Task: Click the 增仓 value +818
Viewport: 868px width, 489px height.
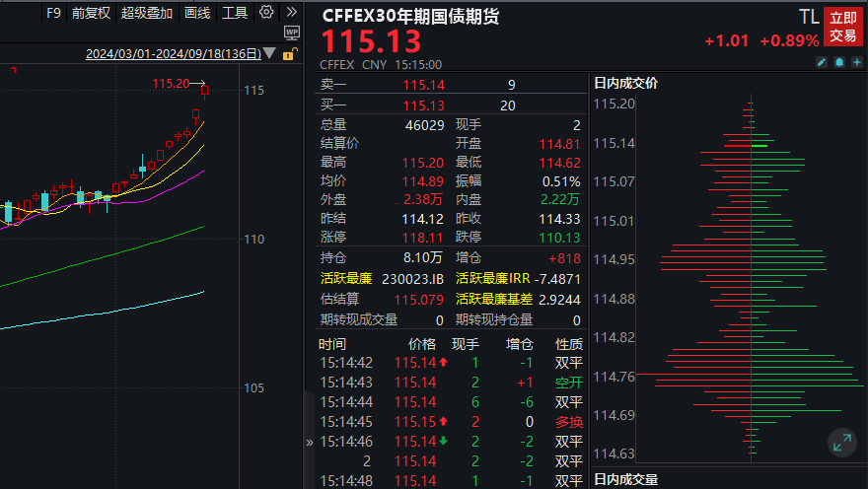Action: 564,258
